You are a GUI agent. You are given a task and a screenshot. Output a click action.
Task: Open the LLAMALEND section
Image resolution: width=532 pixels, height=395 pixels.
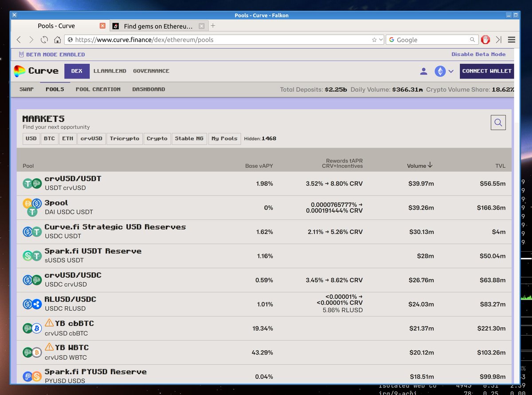(110, 71)
